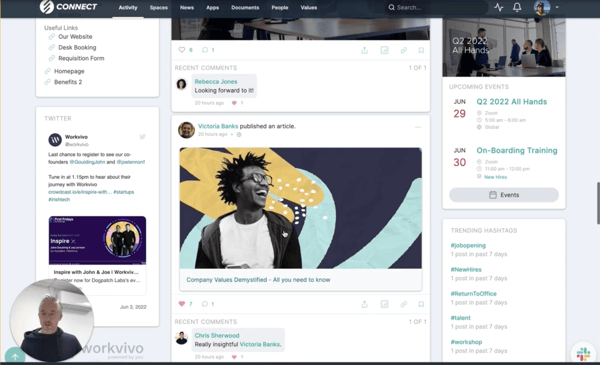This screenshot has width=600, height=365.
Task: Switch to the Activity tab
Action: [x=128, y=8]
